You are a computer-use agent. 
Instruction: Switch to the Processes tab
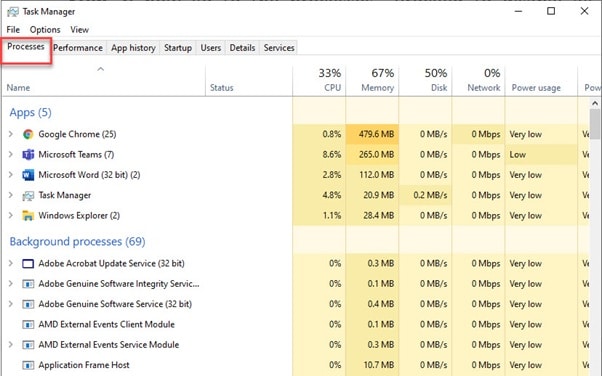pyautogui.click(x=26, y=47)
